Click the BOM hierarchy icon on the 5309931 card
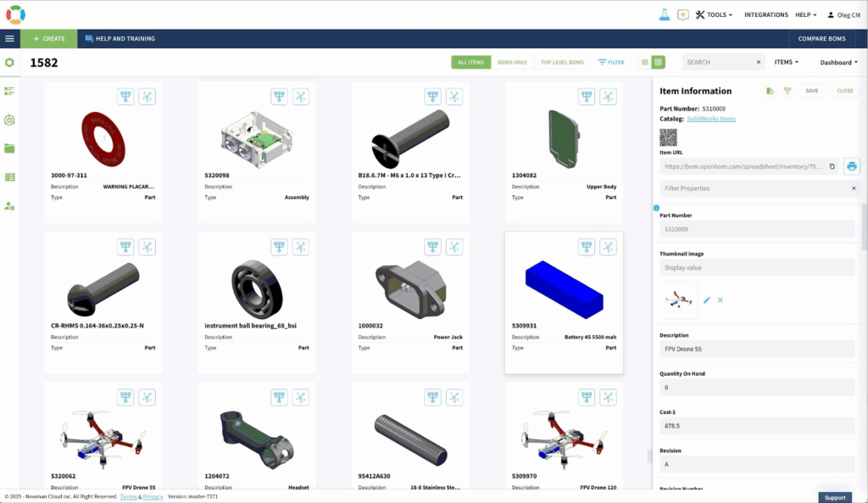The image size is (868, 503). pyautogui.click(x=586, y=247)
